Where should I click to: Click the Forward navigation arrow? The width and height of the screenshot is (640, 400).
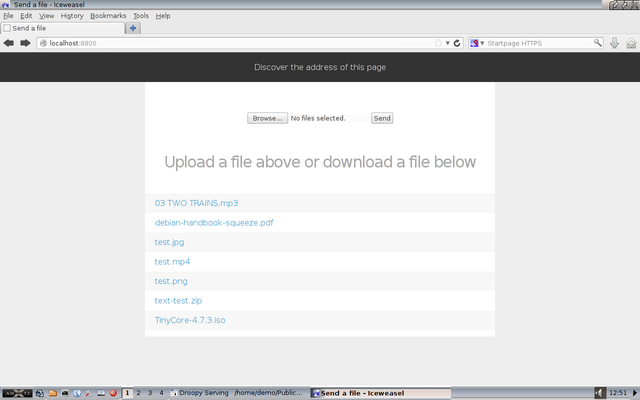pyautogui.click(x=25, y=43)
